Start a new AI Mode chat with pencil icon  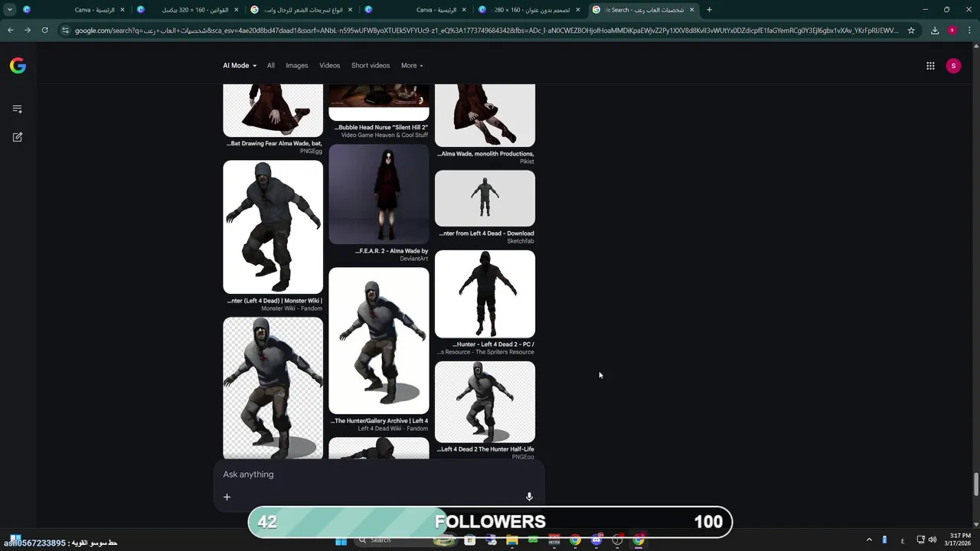[18, 137]
